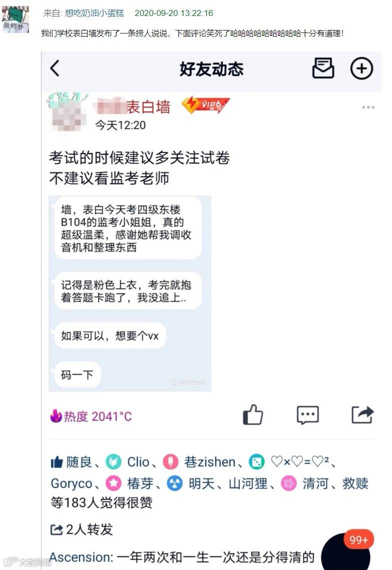View all 183 people who liked
Viewport: 392px width, 570px height.
point(101,503)
